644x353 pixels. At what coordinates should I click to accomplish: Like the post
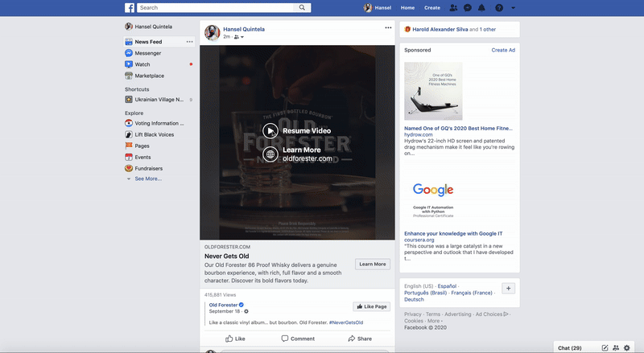coord(235,339)
